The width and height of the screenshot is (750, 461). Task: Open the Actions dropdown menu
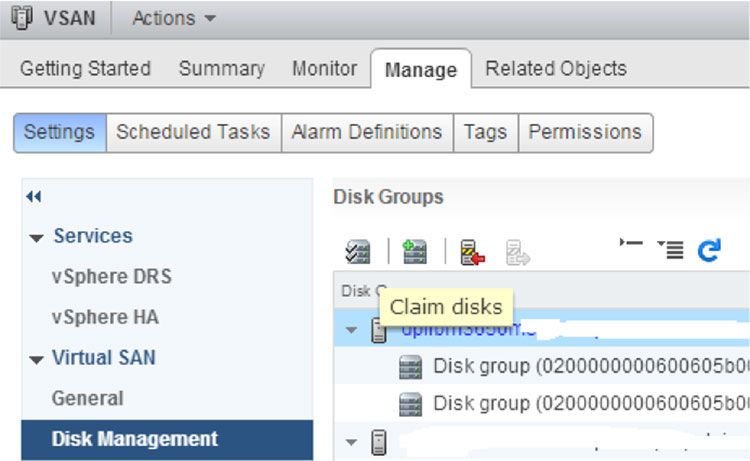click(x=174, y=19)
